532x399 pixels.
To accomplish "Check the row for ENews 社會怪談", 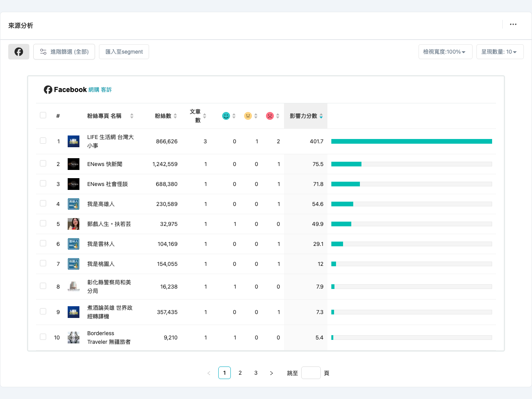I will click(x=43, y=183).
